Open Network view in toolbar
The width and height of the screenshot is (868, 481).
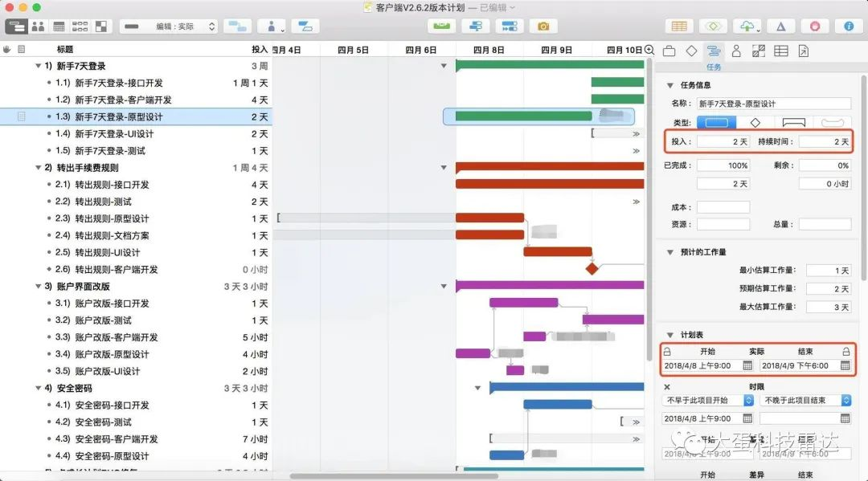80,26
